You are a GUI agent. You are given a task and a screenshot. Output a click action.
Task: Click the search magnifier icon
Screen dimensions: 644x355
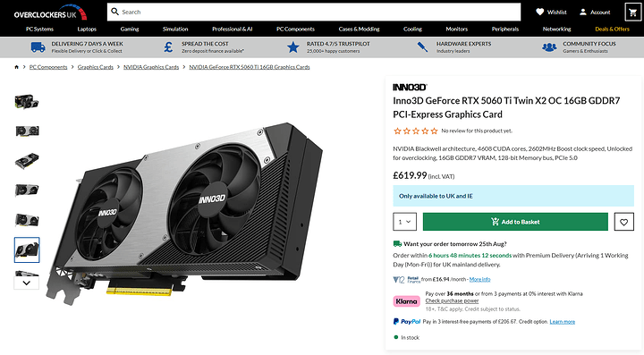click(x=115, y=12)
